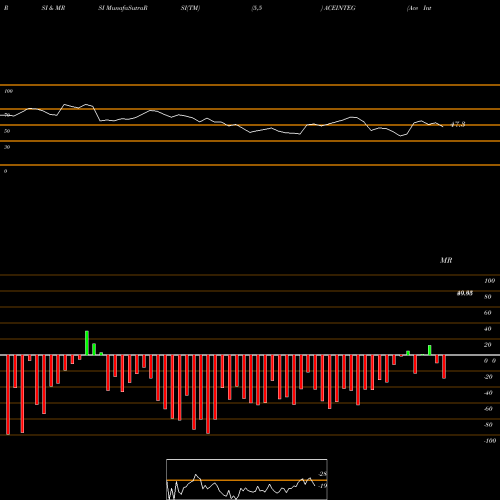Click the (5,5 parameter text in header
The width and height of the screenshot is (500, 500).
tap(256, 8)
